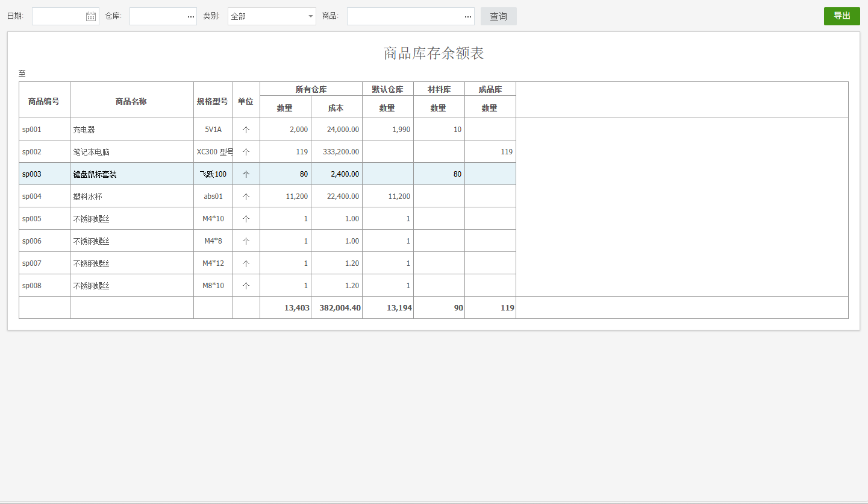Click spec cell M4*10
The width and height of the screenshot is (868, 504).
[x=213, y=219]
